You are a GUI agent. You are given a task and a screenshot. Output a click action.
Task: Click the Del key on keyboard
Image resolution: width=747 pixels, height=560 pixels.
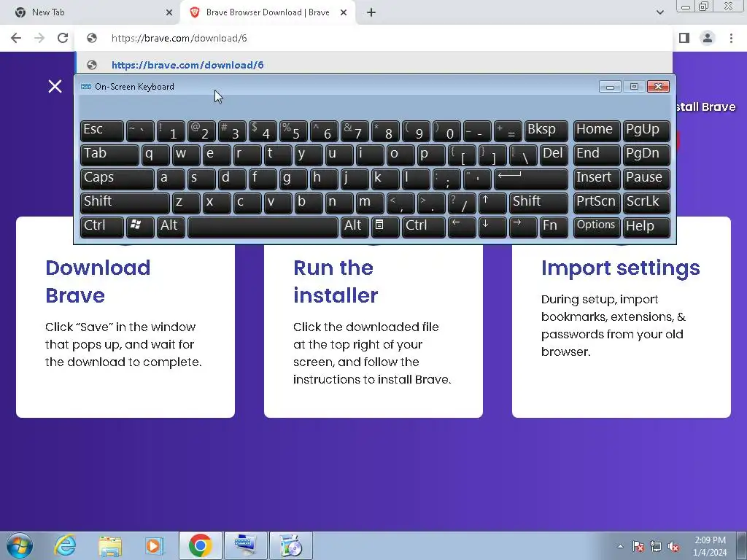pyautogui.click(x=554, y=155)
